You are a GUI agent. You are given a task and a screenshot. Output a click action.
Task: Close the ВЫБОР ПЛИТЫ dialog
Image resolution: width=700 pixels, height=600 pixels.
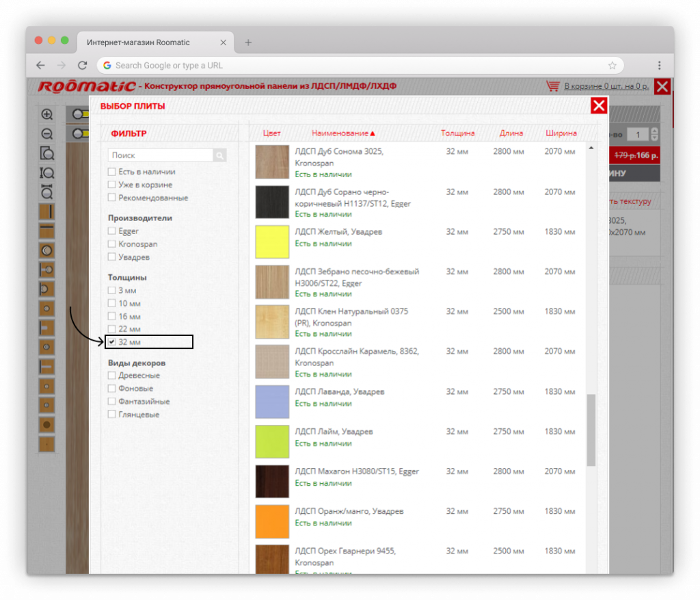[599, 105]
